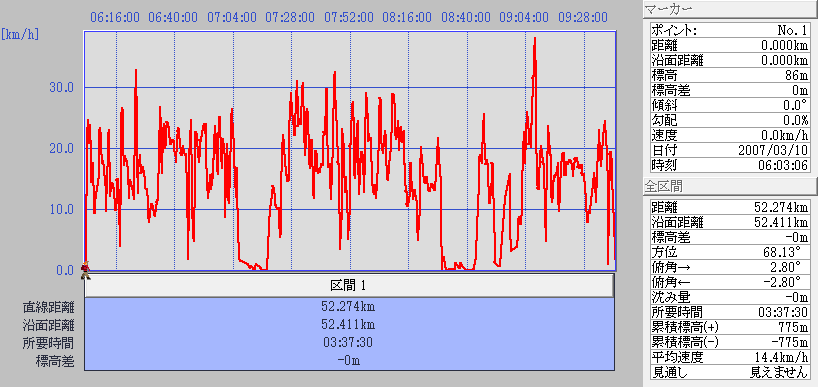818x387 pixels.
Task: Click the 所要時間 03:37:30 row in 全区間
Action: 730,312
